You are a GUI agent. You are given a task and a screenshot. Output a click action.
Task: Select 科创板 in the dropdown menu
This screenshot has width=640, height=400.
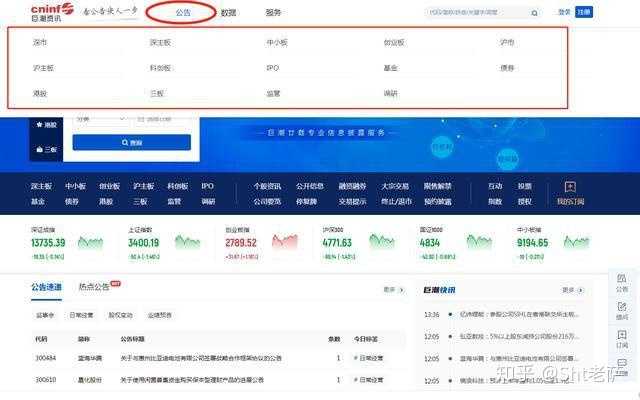(x=160, y=68)
